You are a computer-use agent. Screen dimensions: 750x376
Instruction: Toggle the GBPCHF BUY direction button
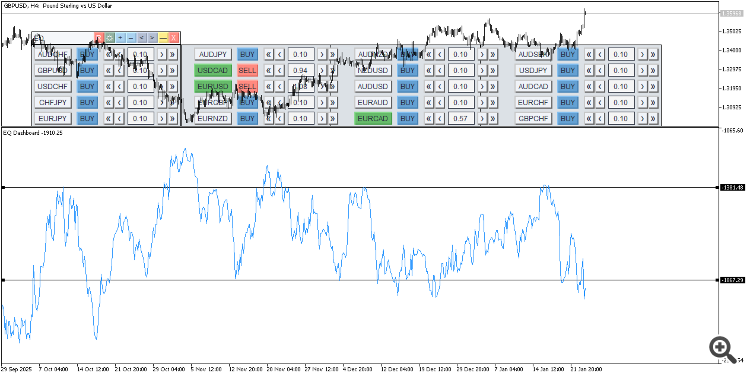coord(568,118)
